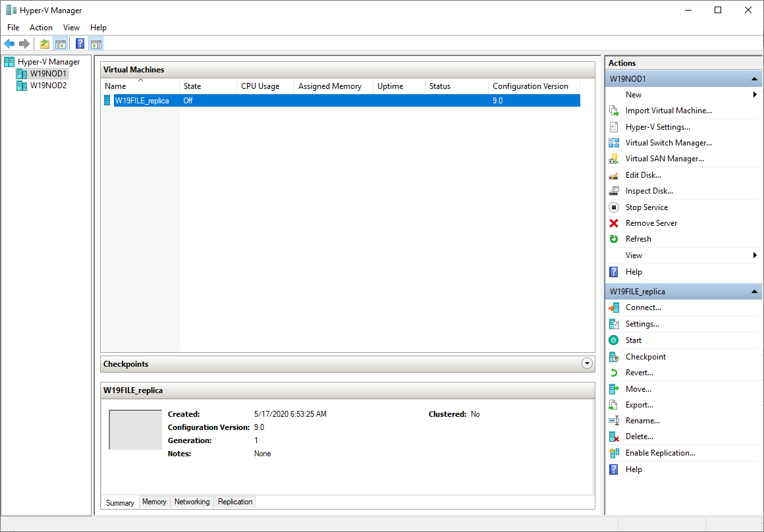Sort by the Uptime column header
The image size is (764, 532).
pos(399,86)
